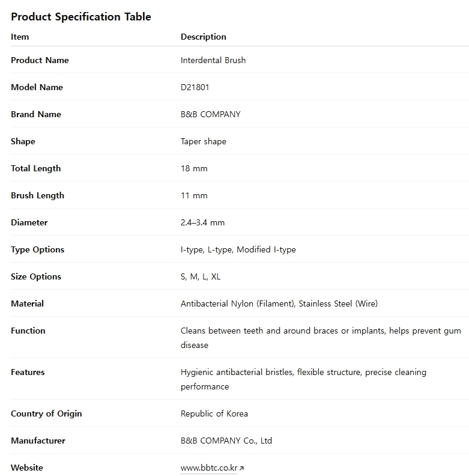Select the Item column header
The height and width of the screenshot is (476, 469).
pos(20,37)
